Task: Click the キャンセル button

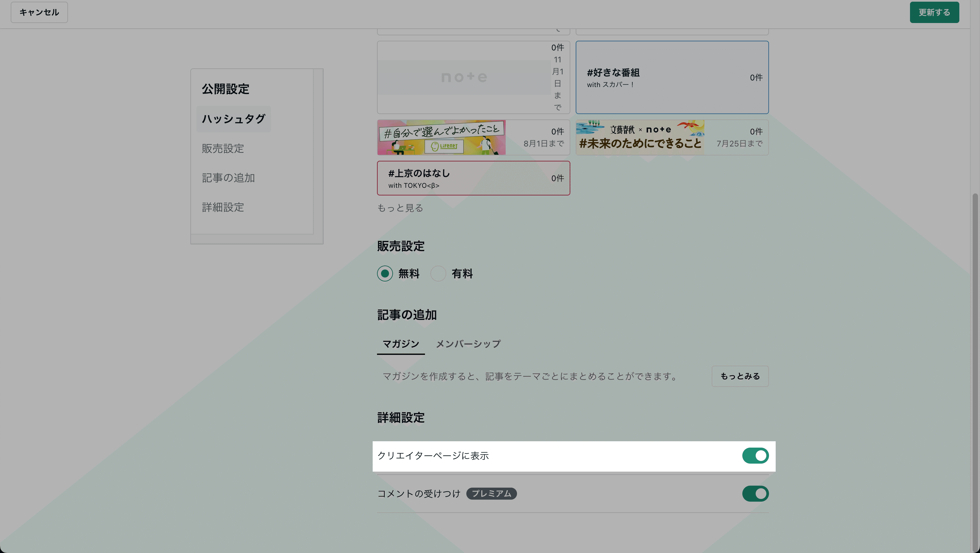Action: [39, 13]
